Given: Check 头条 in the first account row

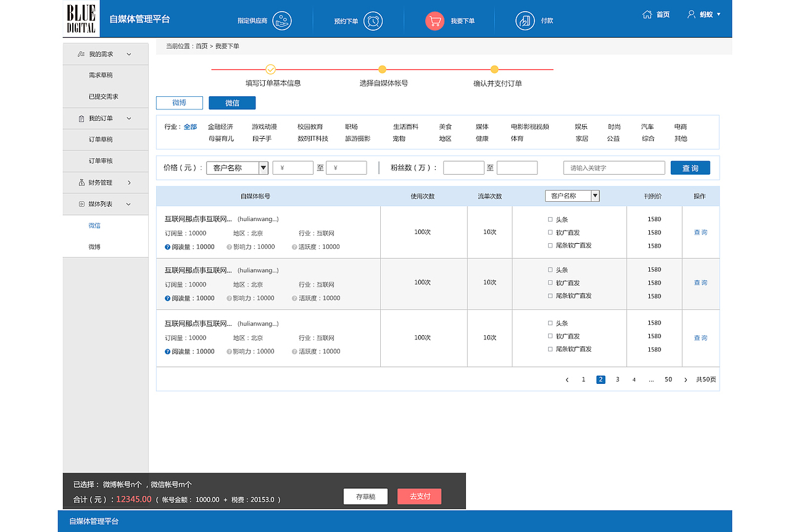Looking at the screenshot, I should click(x=551, y=219).
